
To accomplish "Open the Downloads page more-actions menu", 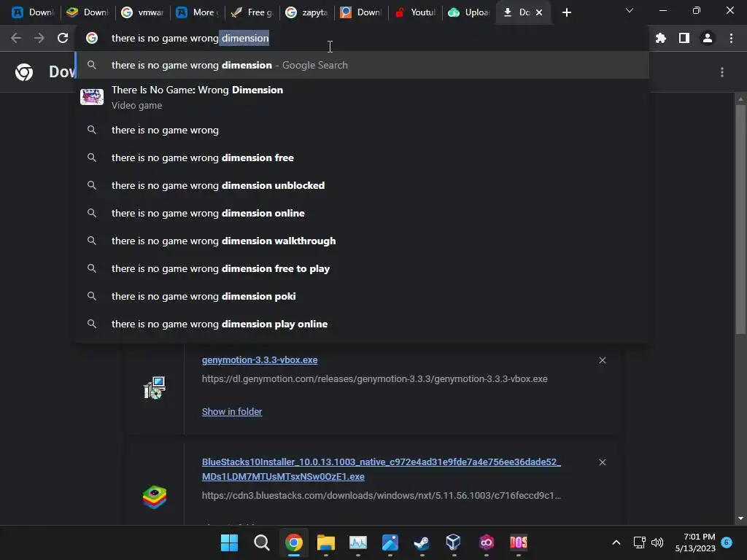I will [722, 72].
